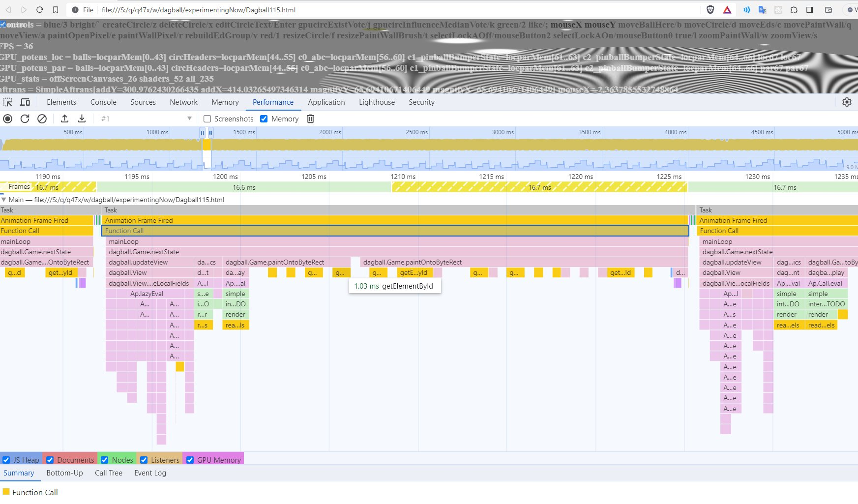Toggle the device toolbar icon
The image size is (858, 504).
tap(25, 102)
